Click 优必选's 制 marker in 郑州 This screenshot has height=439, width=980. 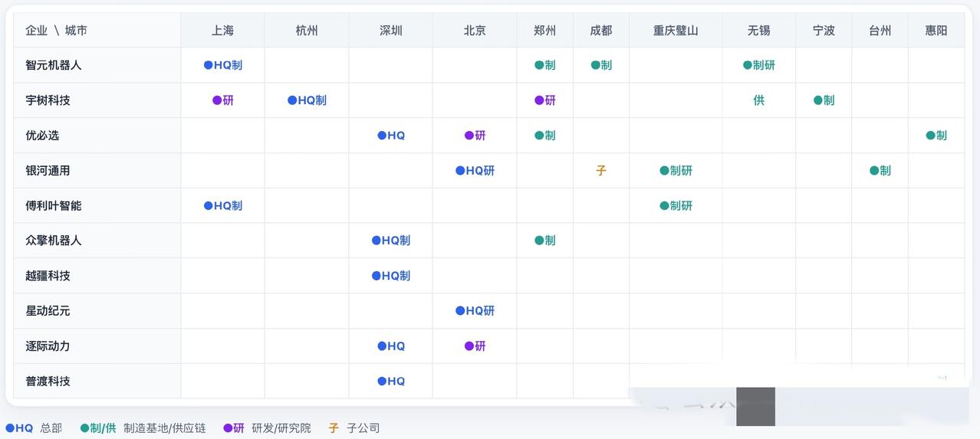pos(545,136)
